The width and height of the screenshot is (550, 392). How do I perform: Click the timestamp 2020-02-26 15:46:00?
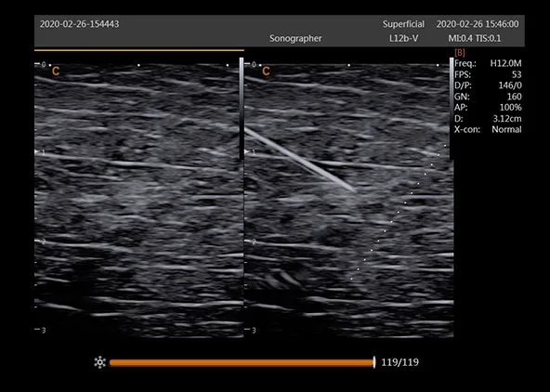pyautogui.click(x=478, y=24)
